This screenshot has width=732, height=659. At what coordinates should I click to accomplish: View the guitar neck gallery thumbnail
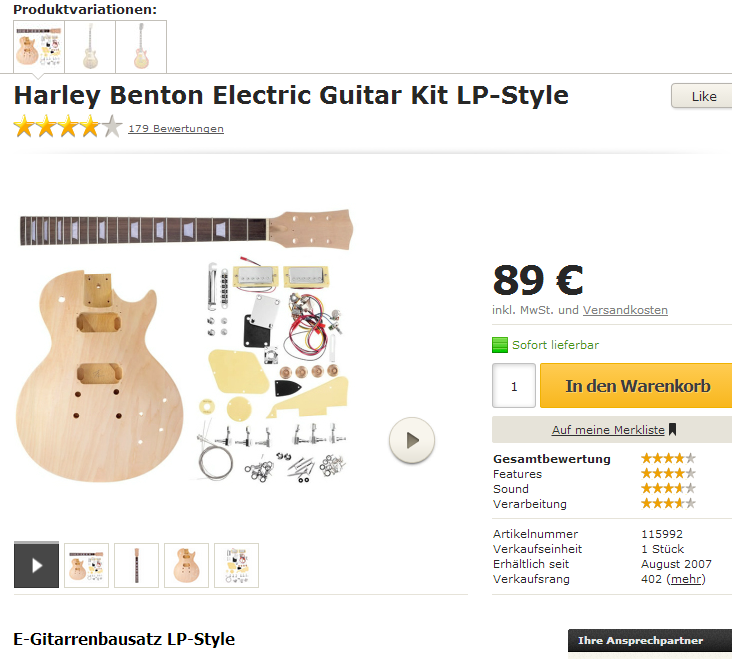point(136,565)
